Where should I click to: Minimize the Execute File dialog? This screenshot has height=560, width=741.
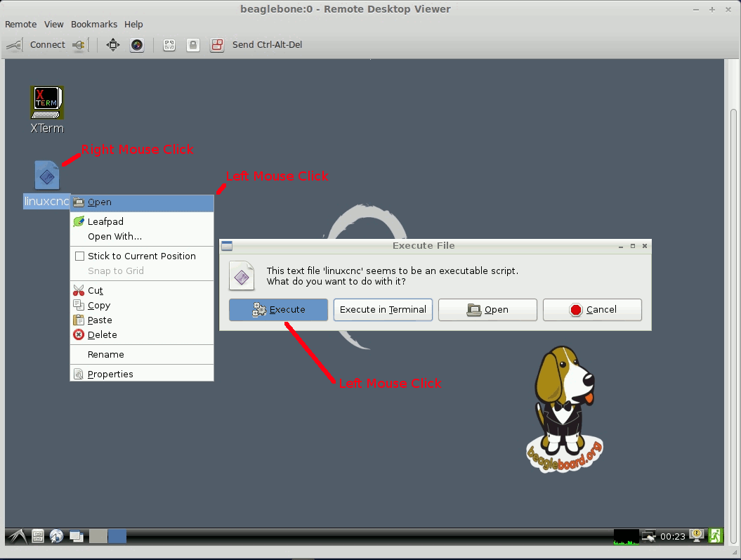click(621, 246)
